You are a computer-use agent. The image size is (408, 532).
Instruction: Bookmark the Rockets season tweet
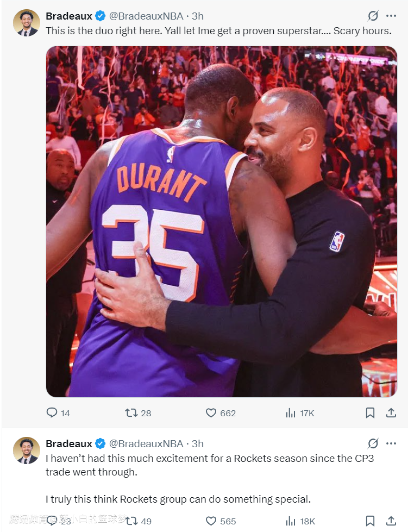click(370, 521)
